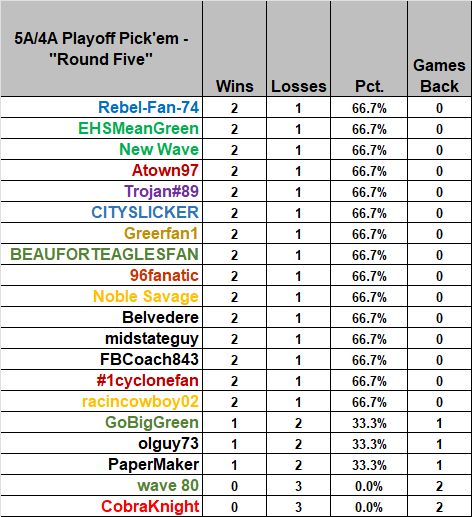Screen dimensions: 472x517
Task: Select the Atown97 name cell
Action: tap(101, 170)
